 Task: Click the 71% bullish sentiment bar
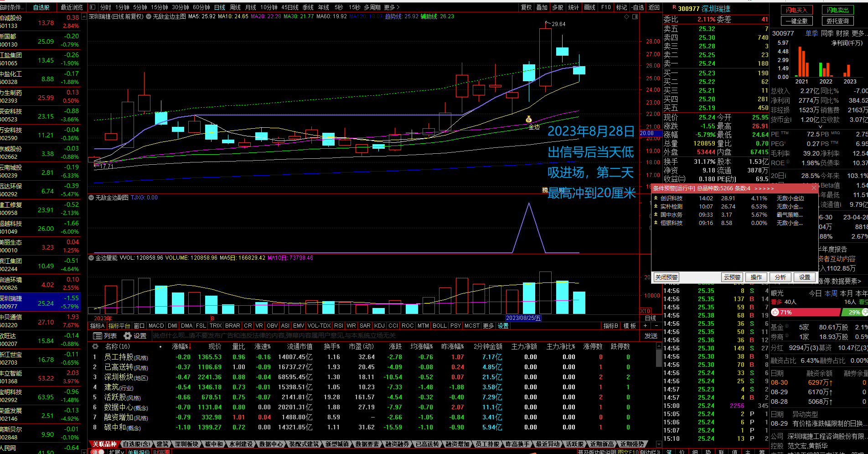coord(805,313)
